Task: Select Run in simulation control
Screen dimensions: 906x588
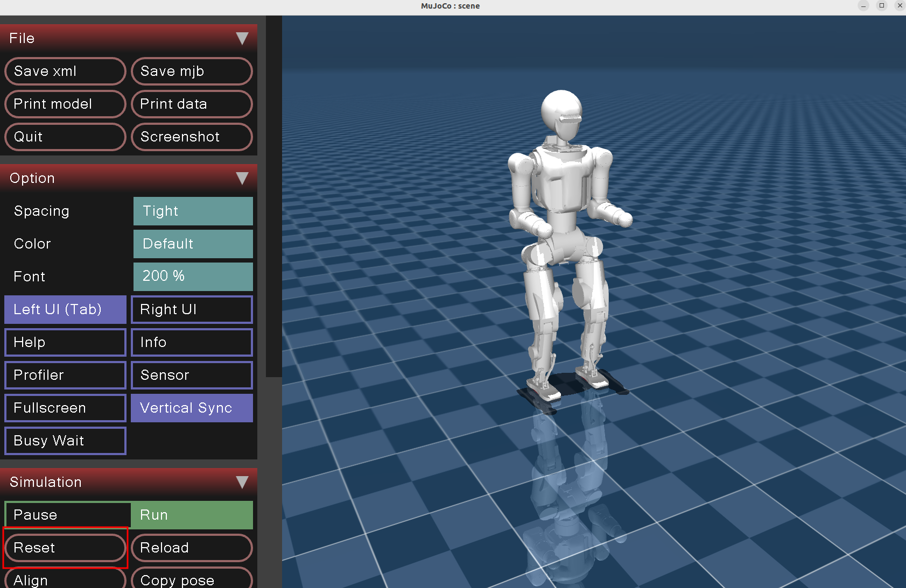Action: pyautogui.click(x=192, y=515)
